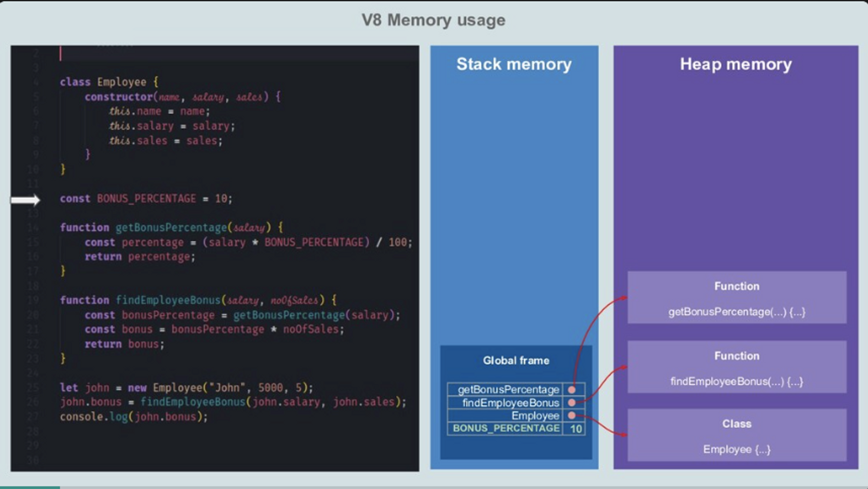868x489 pixels.
Task: Click the Stack memory title
Action: click(x=514, y=64)
